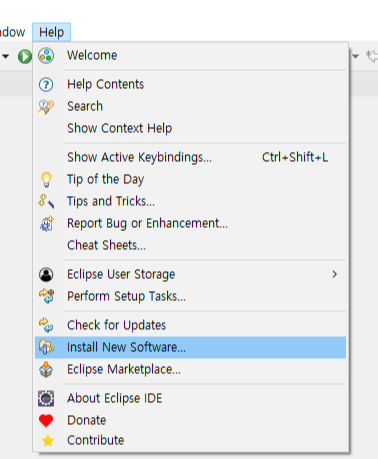Open Tip of the Day

[x=190, y=179]
